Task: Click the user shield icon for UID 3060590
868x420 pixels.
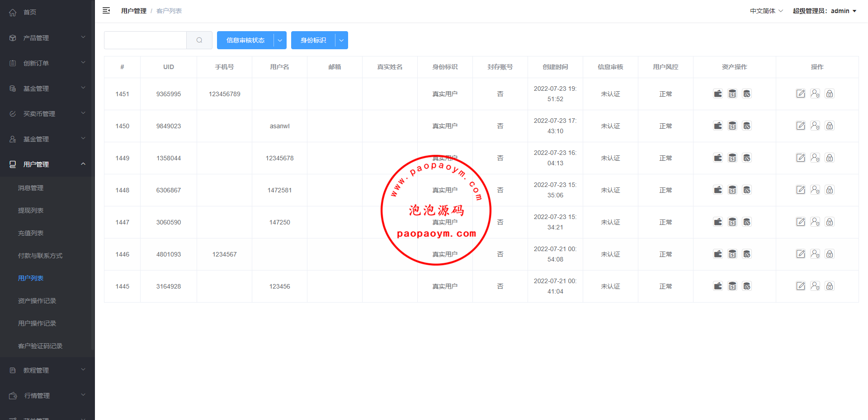Action: click(815, 222)
